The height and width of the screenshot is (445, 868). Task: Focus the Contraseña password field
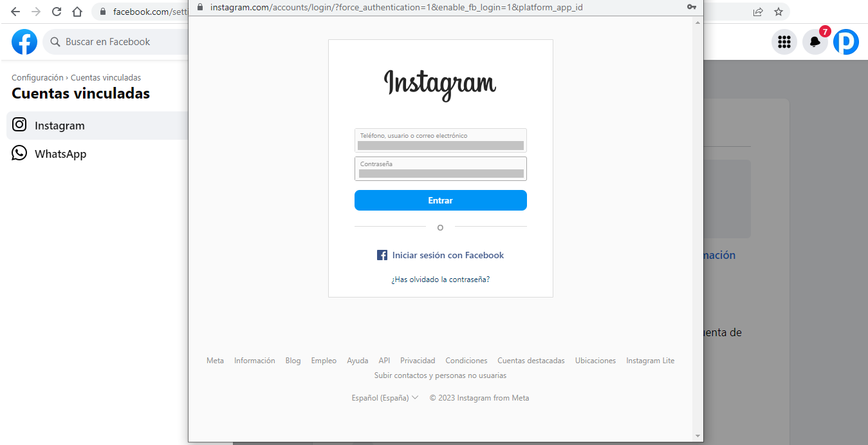point(441,169)
